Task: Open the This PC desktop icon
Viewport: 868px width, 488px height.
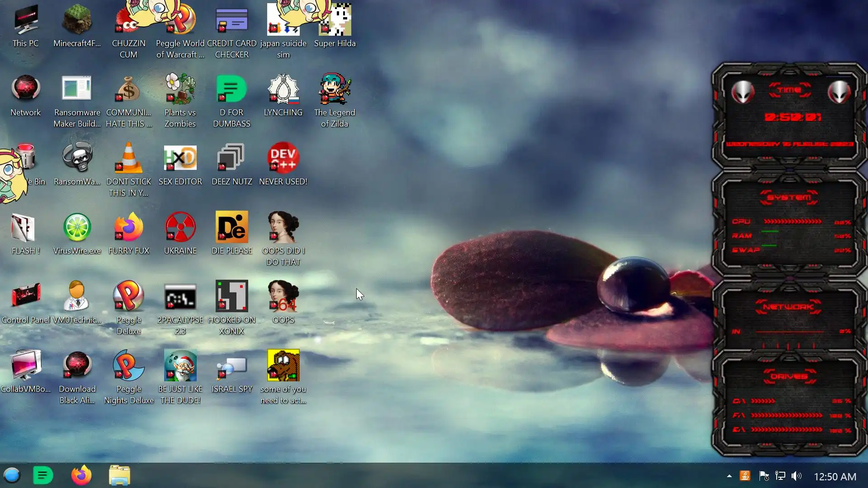Action: pos(25,20)
